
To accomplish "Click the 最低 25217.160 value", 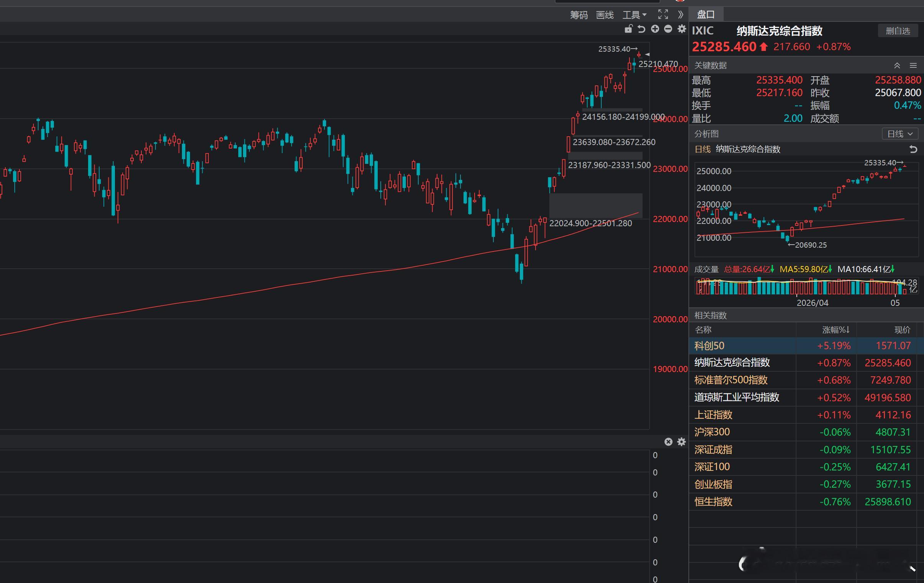I will (779, 93).
